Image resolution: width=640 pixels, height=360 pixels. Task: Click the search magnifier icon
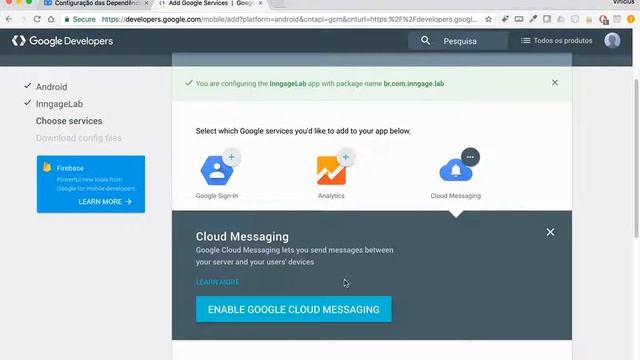pyautogui.click(x=425, y=40)
